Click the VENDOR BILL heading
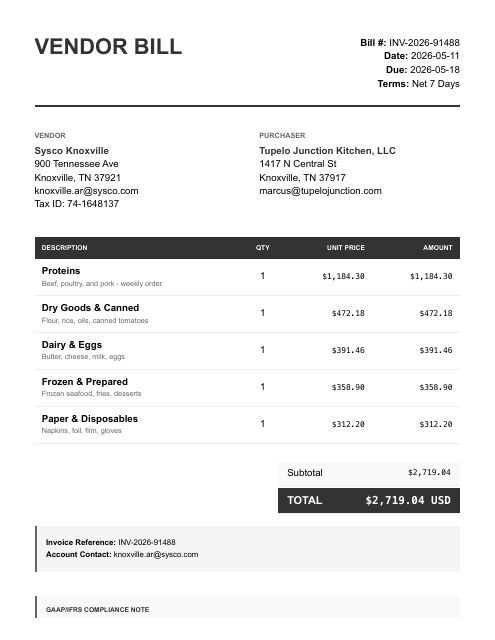 click(x=108, y=47)
